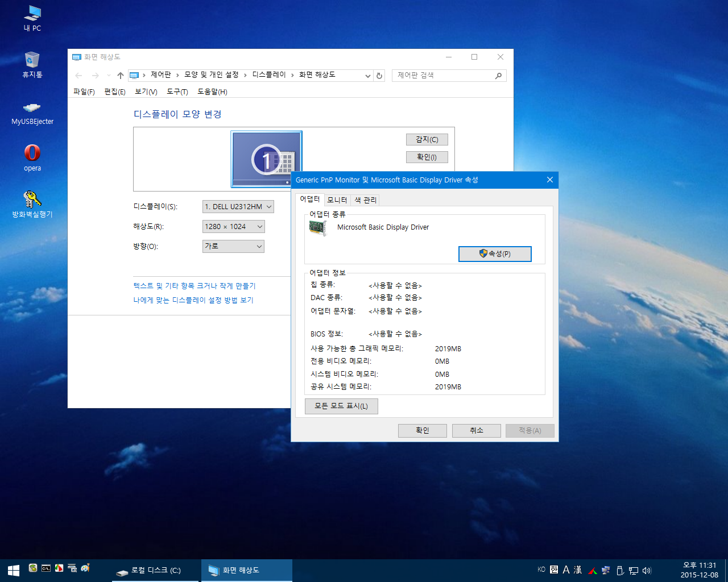The width and height of the screenshot is (728, 582).
Task: Click the 디스플레이 breadcrumb
Action: pyautogui.click(x=269, y=75)
